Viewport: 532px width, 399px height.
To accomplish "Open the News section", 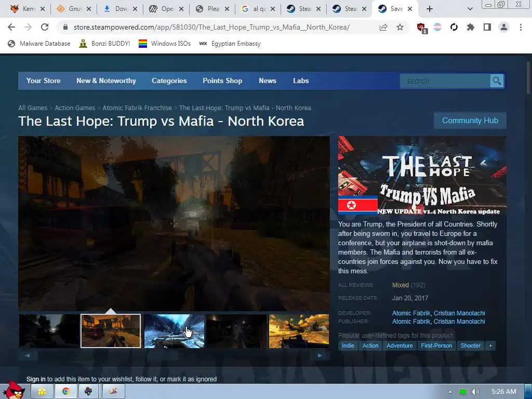I will [268, 81].
